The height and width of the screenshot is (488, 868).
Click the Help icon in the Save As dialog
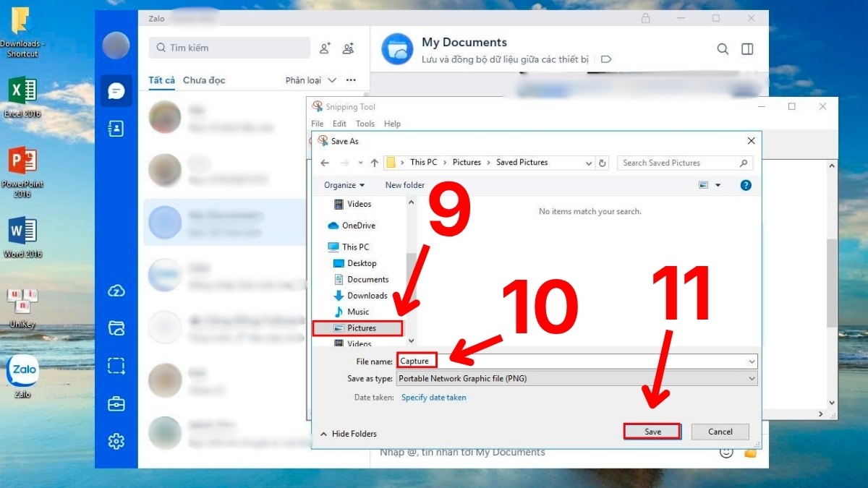(x=744, y=185)
